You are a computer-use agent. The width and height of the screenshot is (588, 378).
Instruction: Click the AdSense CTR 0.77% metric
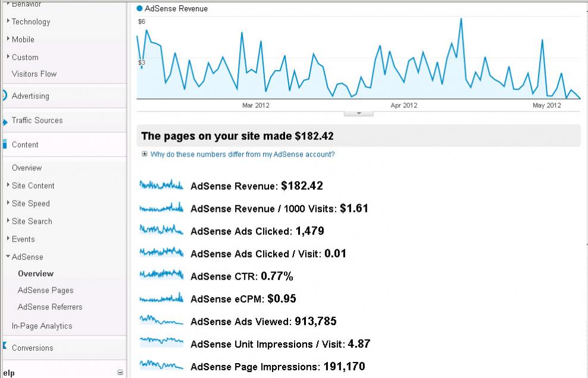coord(242,276)
